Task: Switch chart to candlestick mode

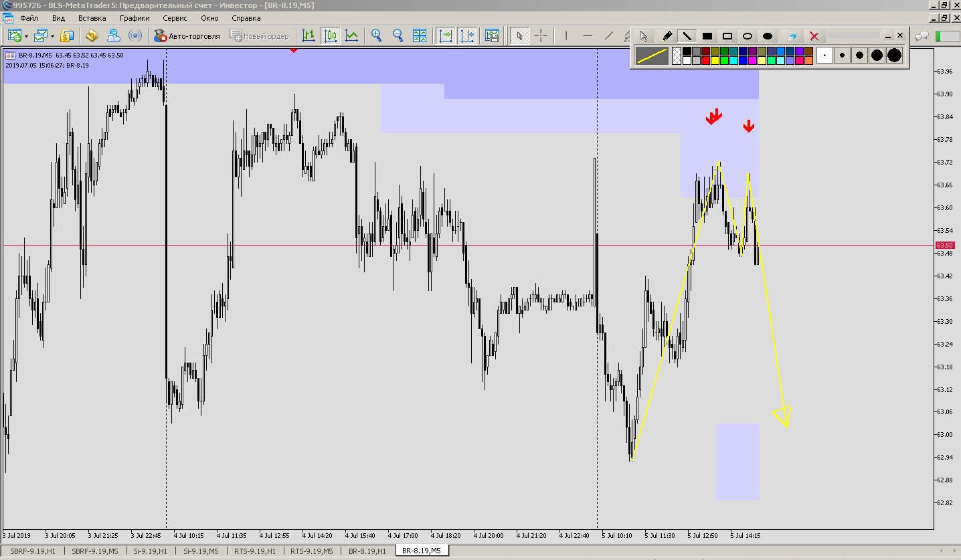Action: (330, 35)
